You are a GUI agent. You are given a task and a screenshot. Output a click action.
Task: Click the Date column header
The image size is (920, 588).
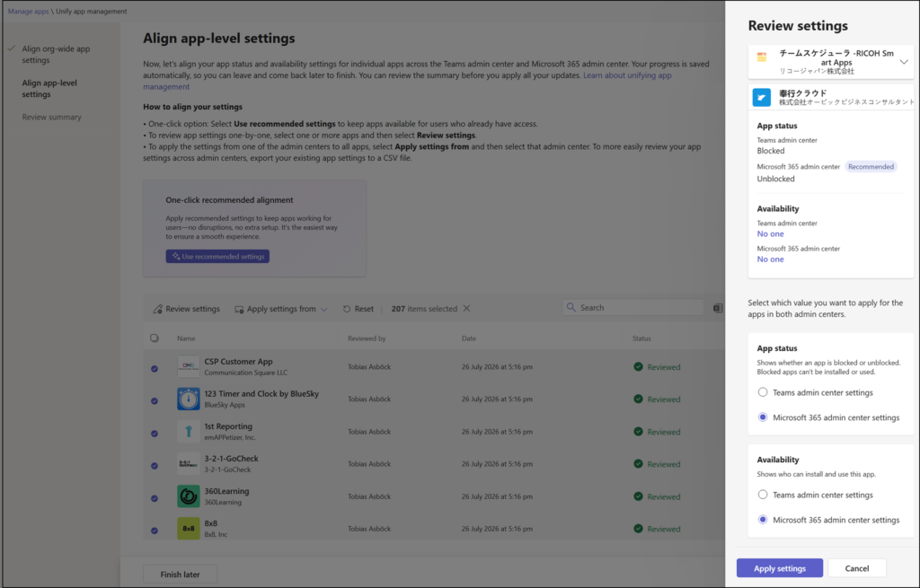click(469, 338)
